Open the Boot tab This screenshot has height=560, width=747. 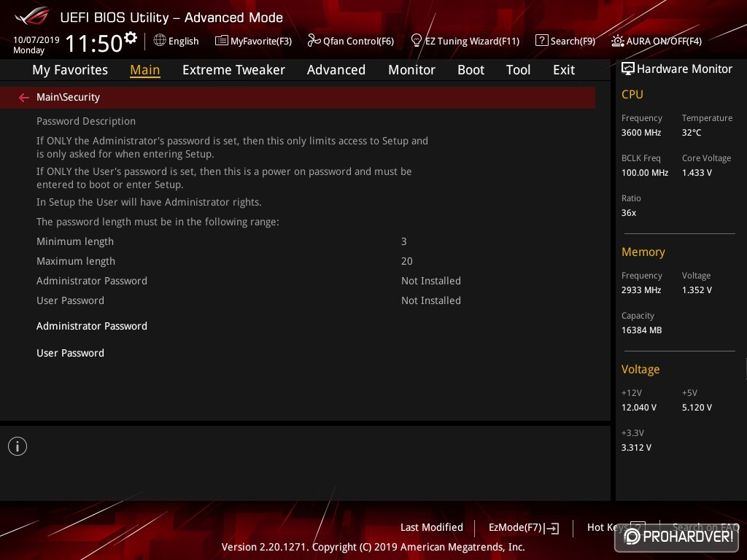[471, 70]
